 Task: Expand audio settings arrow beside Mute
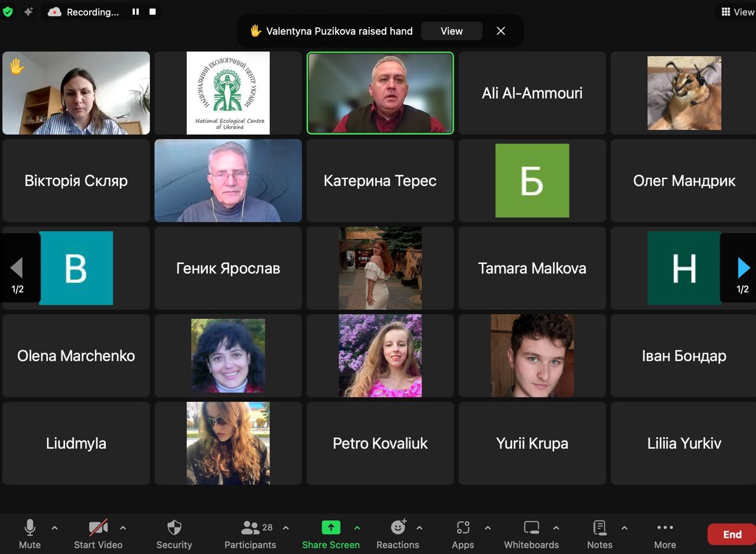[x=54, y=527]
